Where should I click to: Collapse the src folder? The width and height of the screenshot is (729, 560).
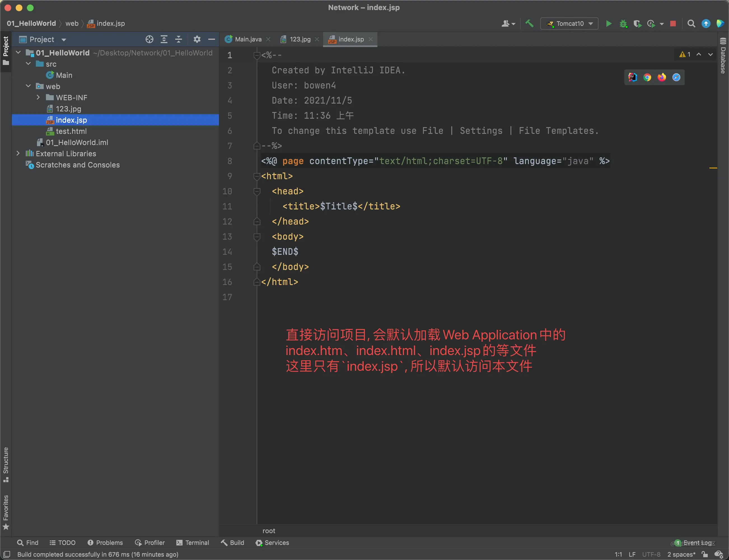click(x=29, y=64)
